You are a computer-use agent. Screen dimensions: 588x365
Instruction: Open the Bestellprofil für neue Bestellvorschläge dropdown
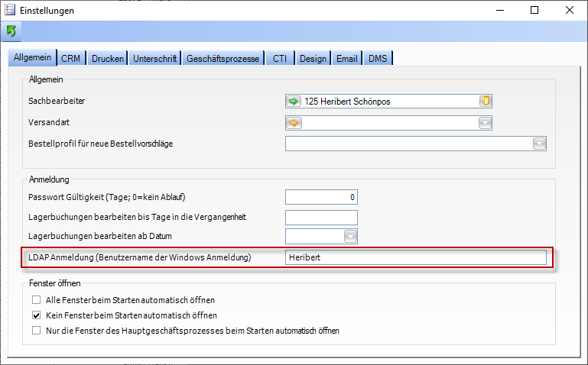[x=539, y=144]
